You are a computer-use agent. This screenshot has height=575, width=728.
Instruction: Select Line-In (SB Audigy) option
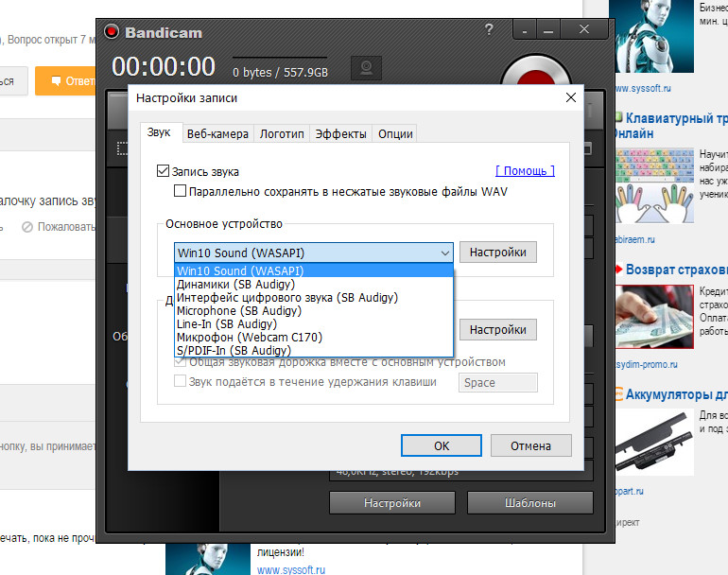pos(314,323)
